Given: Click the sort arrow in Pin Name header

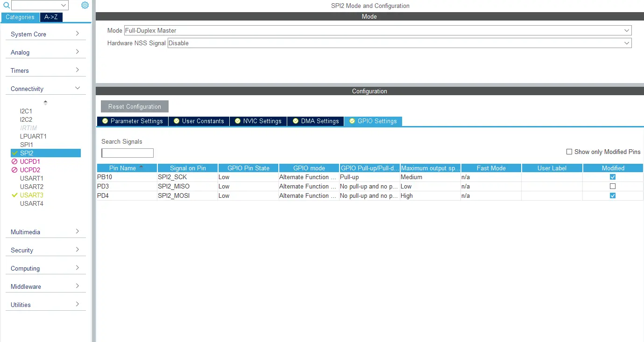Looking at the screenshot, I should [x=141, y=167].
